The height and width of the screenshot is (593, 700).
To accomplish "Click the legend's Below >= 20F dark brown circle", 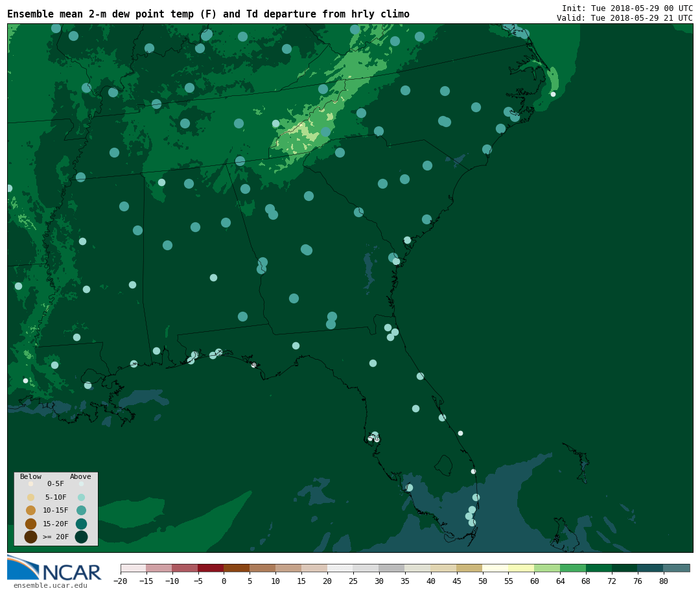I will click(30, 537).
